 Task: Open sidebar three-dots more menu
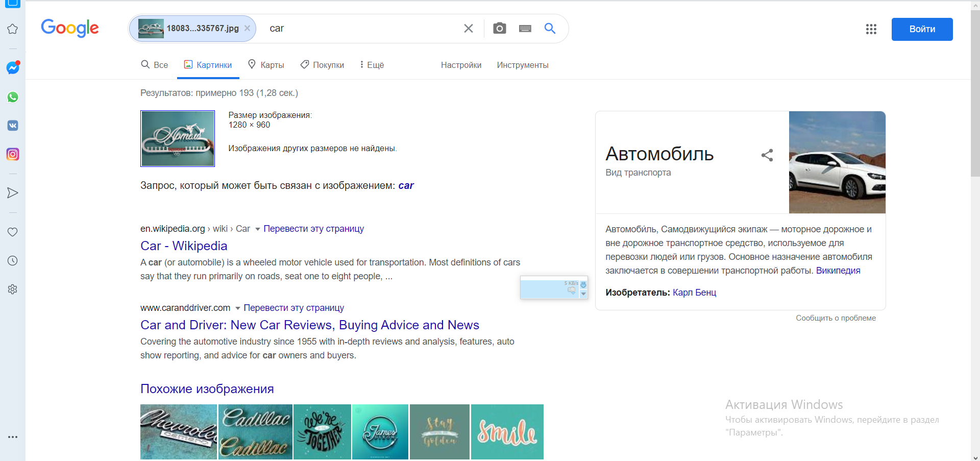coord(13,437)
